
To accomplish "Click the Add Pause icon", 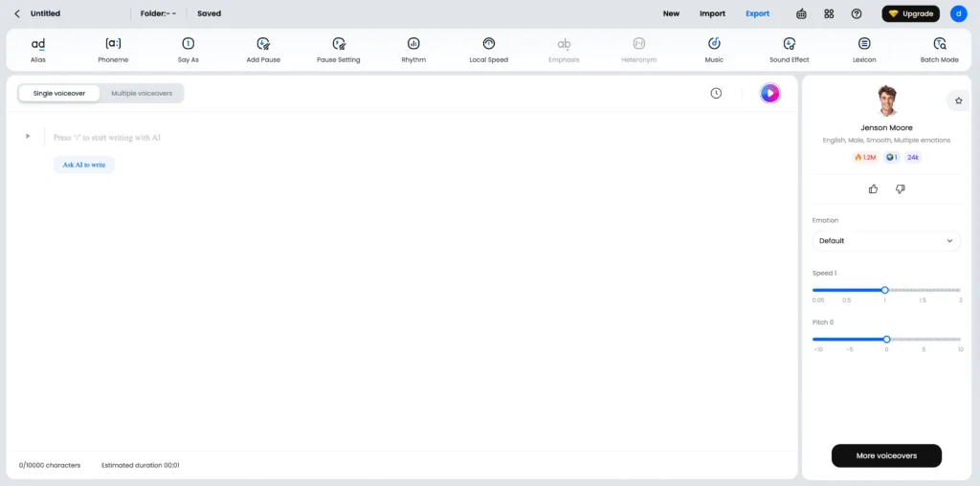I will [x=263, y=44].
